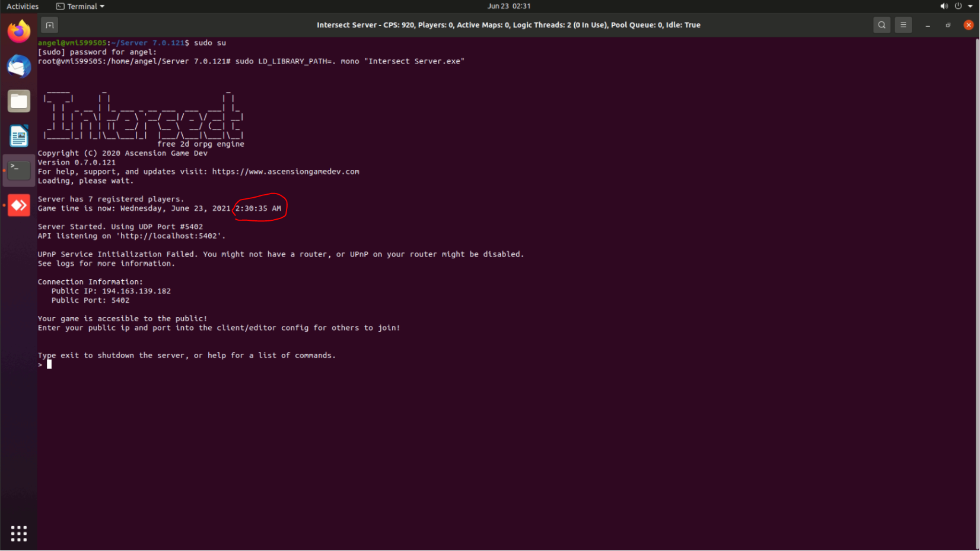The width and height of the screenshot is (980, 551).
Task: Open the document viewer icon in the dock
Action: coord(18,136)
